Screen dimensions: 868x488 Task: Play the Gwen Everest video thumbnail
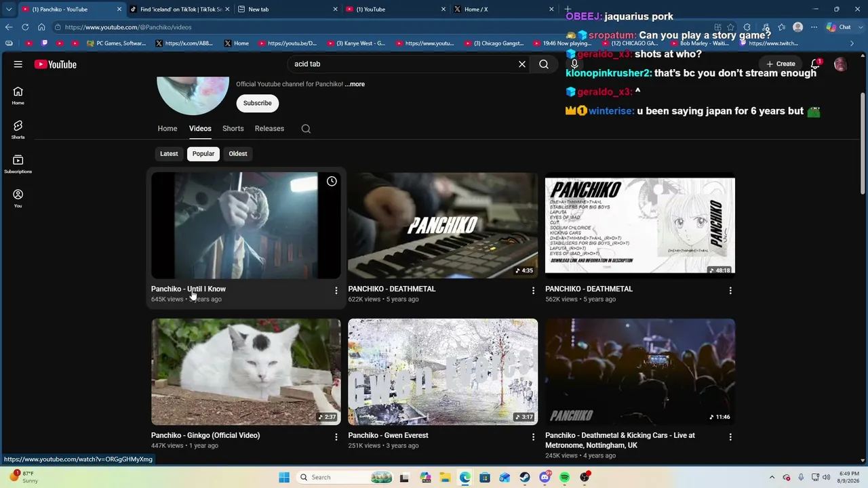[443, 372]
